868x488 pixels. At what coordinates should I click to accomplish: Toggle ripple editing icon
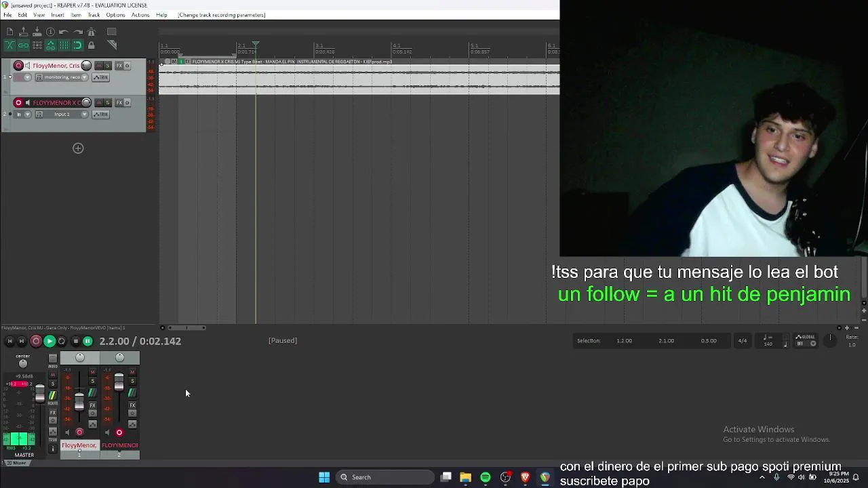tap(37, 45)
